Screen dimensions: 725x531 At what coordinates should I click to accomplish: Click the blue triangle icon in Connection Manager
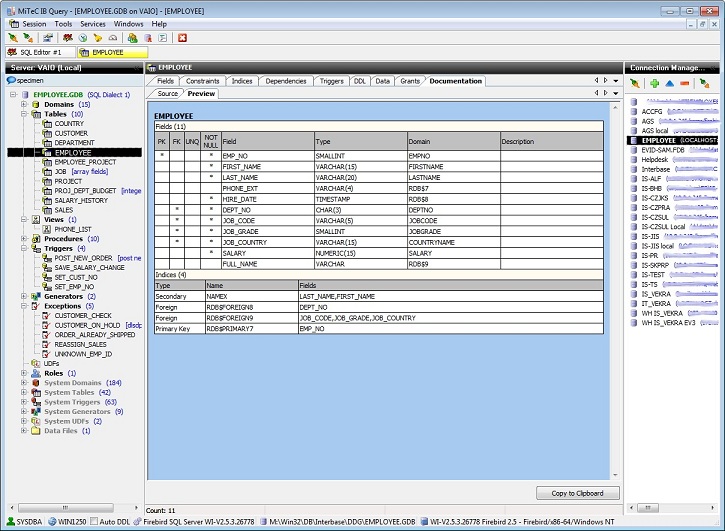669,84
